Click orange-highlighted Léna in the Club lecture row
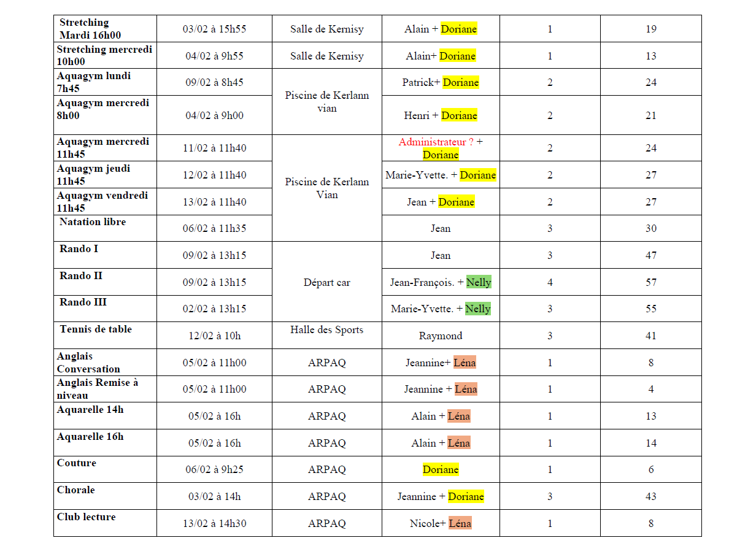This screenshot has width=756, height=546. (x=460, y=523)
